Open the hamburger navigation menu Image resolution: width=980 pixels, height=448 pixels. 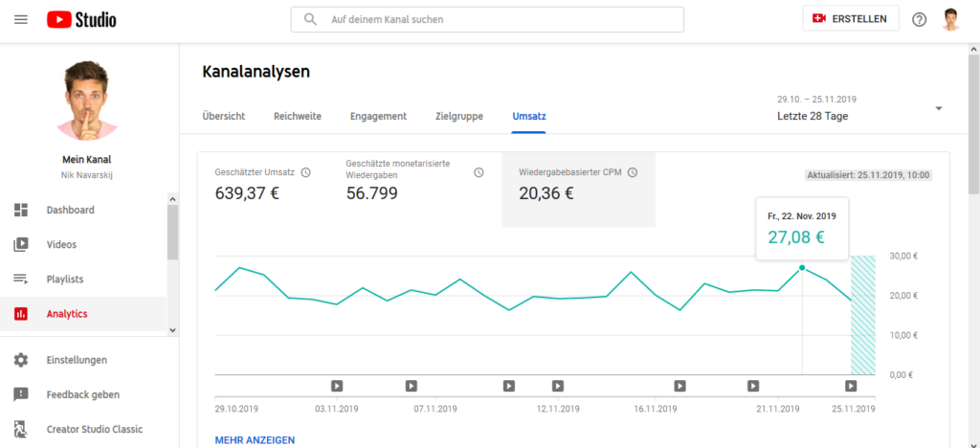click(21, 19)
